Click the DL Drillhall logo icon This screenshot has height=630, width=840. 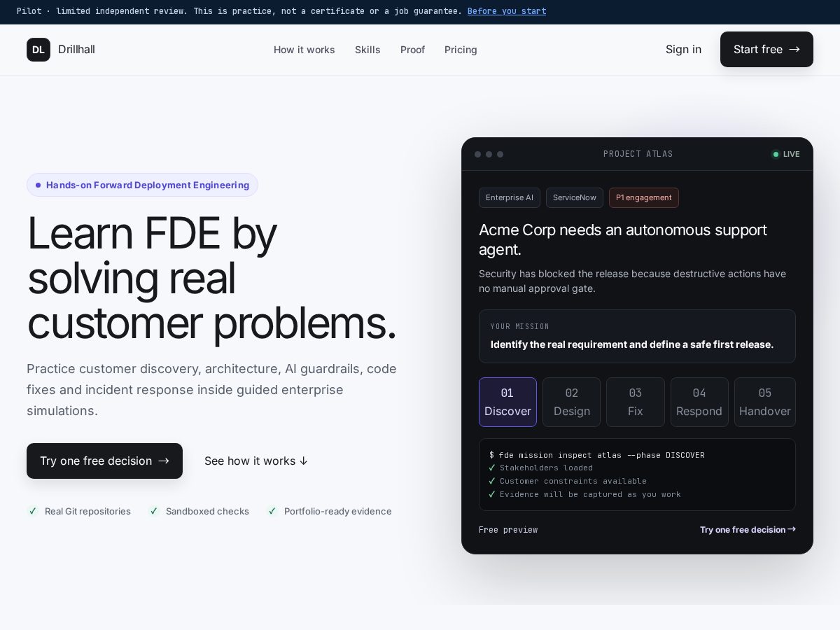[x=38, y=50]
